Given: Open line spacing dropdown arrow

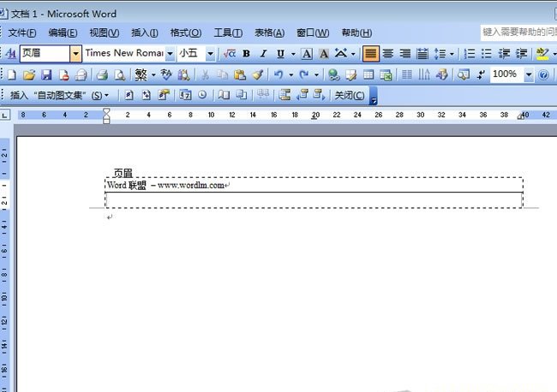Looking at the screenshot, I should click(452, 54).
